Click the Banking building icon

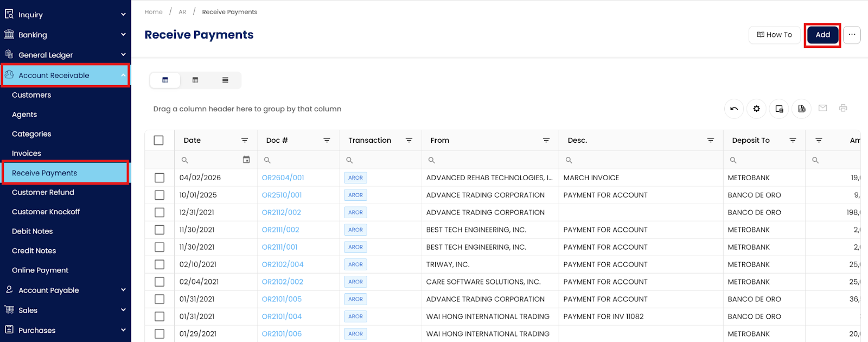coord(9,34)
